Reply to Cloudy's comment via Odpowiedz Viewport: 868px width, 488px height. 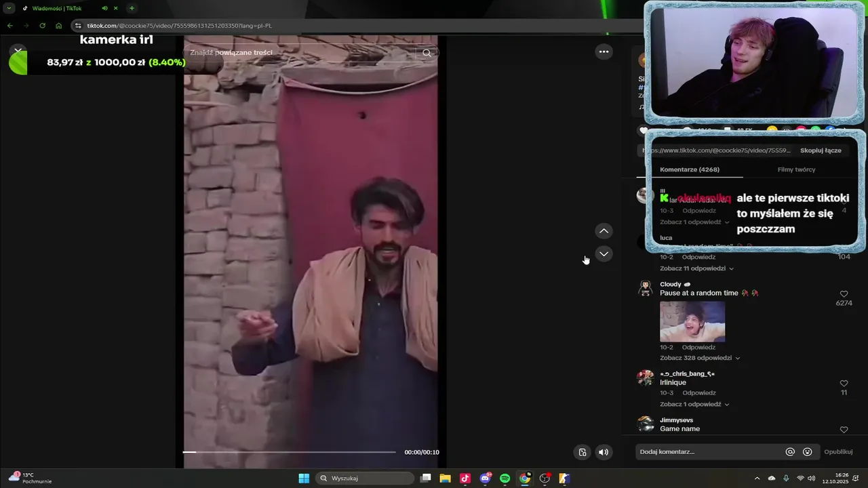tap(699, 347)
